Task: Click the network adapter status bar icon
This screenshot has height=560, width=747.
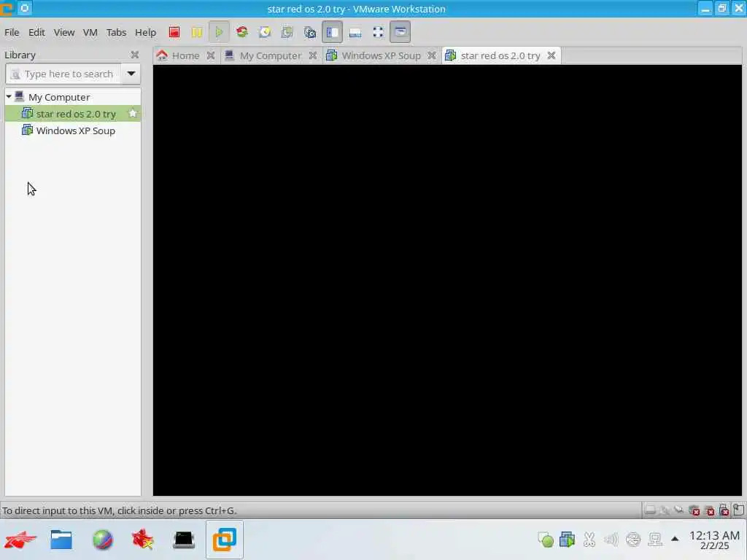Action: click(x=679, y=510)
